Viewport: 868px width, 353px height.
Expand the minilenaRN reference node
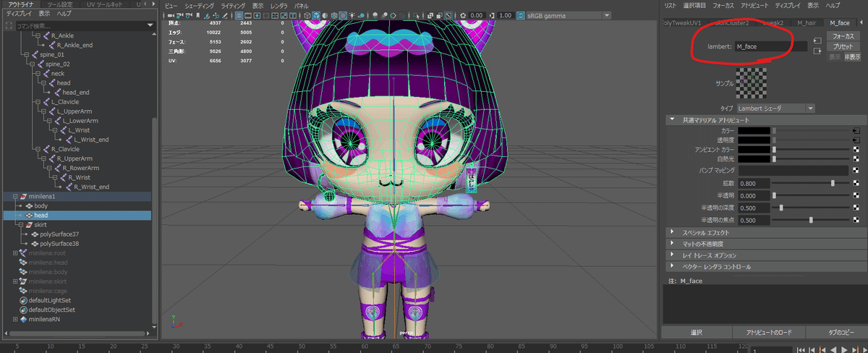coord(16,319)
